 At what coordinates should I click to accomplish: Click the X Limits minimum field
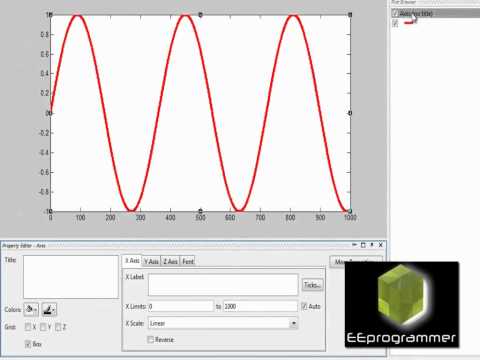pos(180,306)
